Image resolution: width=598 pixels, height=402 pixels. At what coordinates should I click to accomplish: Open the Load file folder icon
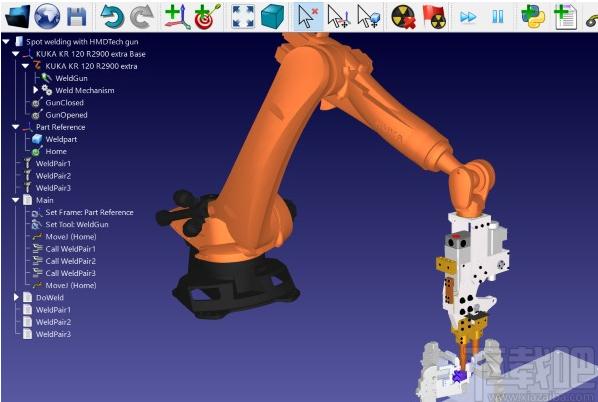click(x=18, y=16)
